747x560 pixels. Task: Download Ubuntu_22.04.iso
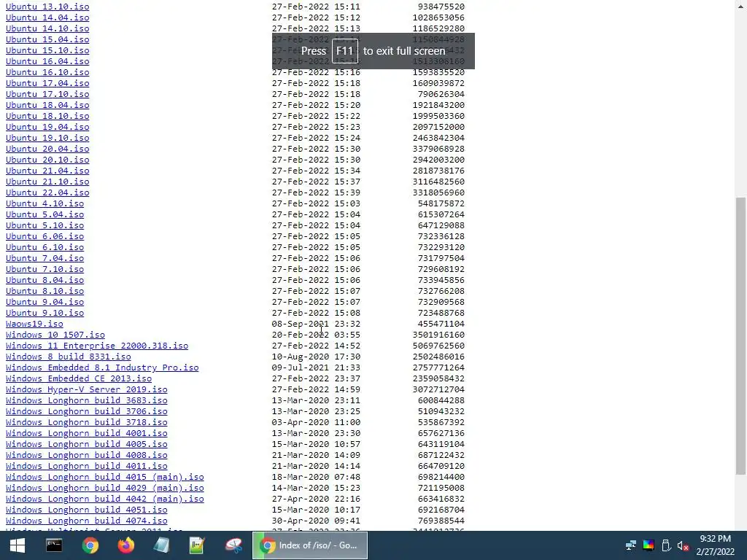47,192
